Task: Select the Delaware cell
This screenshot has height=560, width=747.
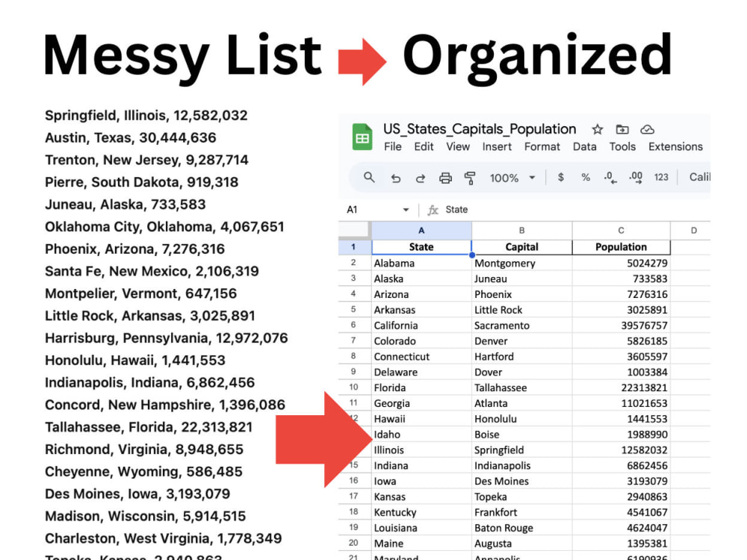Action: click(421, 372)
